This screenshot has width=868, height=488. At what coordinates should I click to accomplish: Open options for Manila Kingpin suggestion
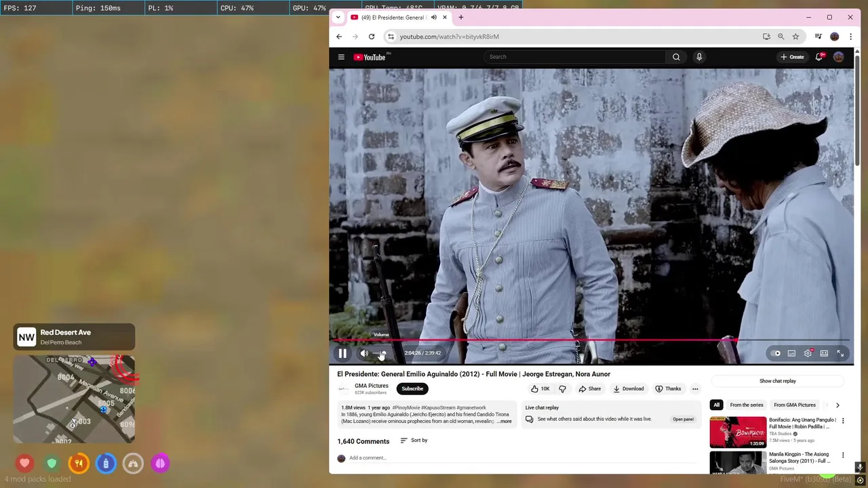coord(843,455)
